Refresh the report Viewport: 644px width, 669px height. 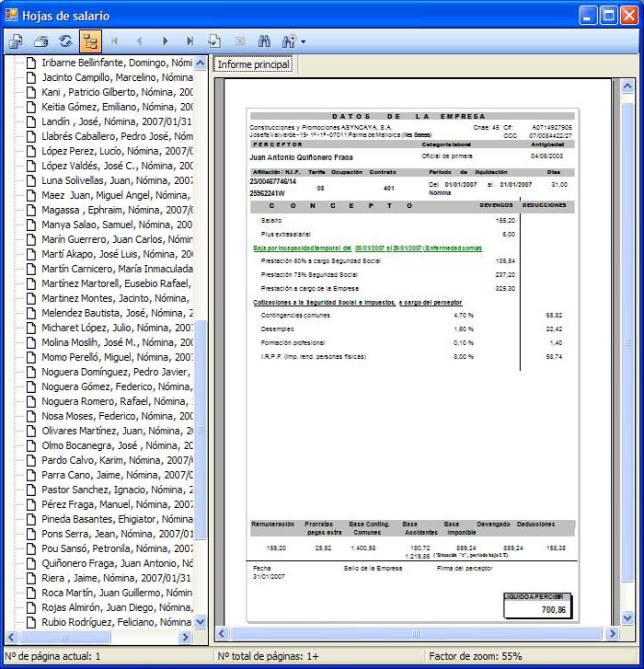pos(65,41)
